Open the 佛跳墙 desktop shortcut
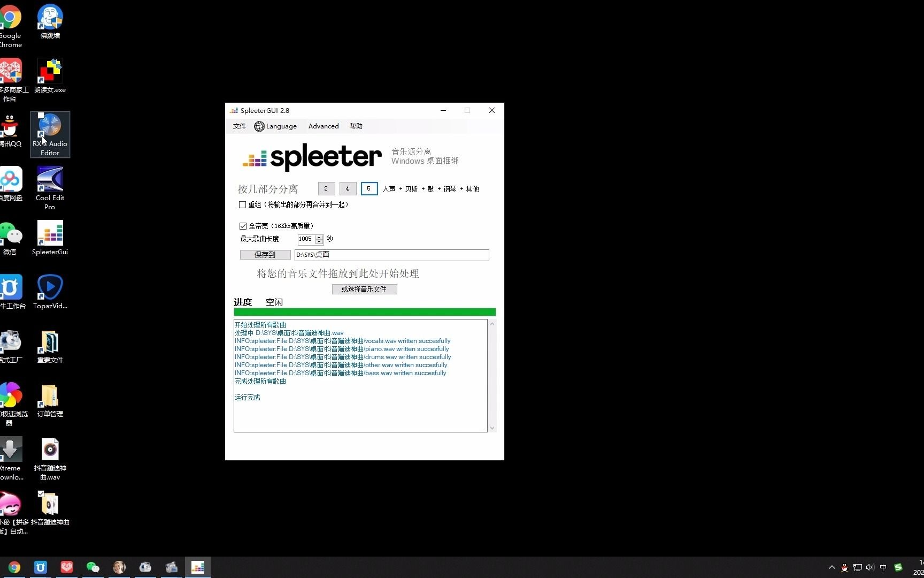Viewport: 924px width, 578px height. pyautogui.click(x=50, y=22)
